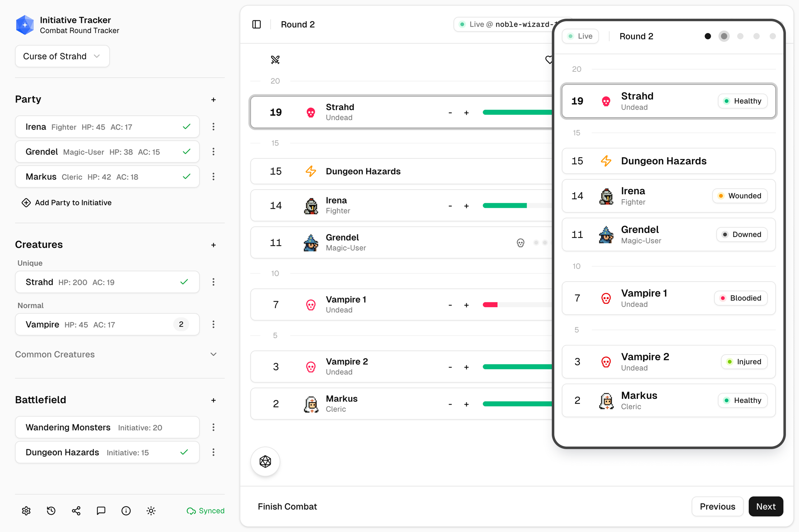
Task: Check the Irena party member checkmark
Action: point(186,127)
